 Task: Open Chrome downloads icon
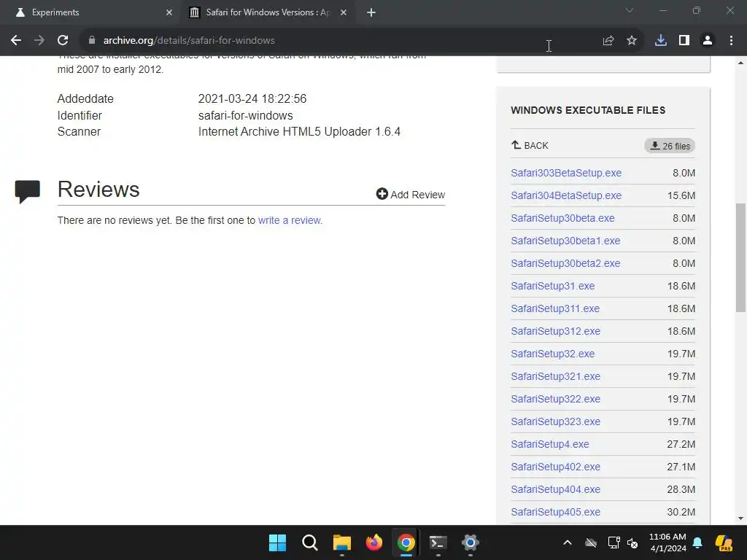pos(660,41)
